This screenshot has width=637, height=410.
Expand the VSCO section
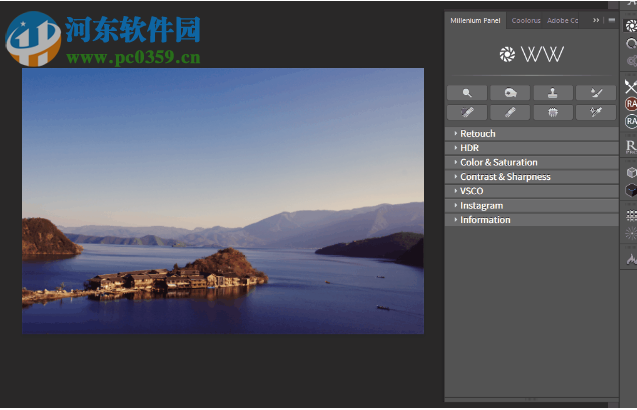531,191
